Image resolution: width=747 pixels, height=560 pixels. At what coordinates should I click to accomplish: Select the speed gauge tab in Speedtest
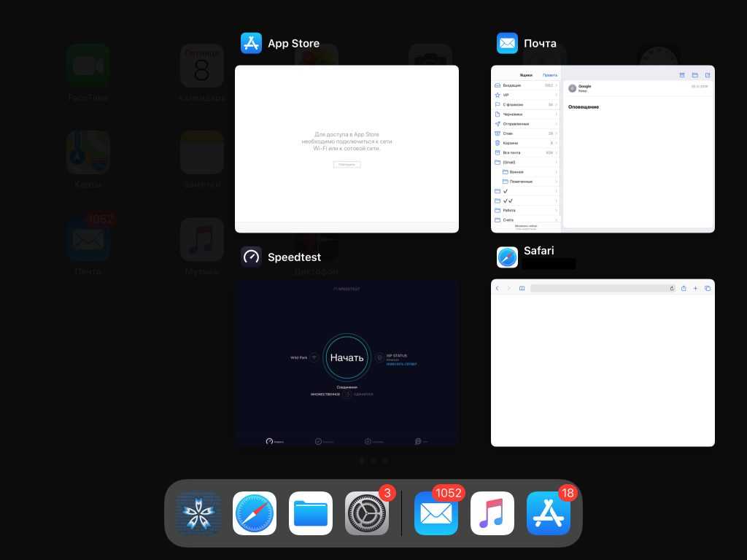pos(274,441)
